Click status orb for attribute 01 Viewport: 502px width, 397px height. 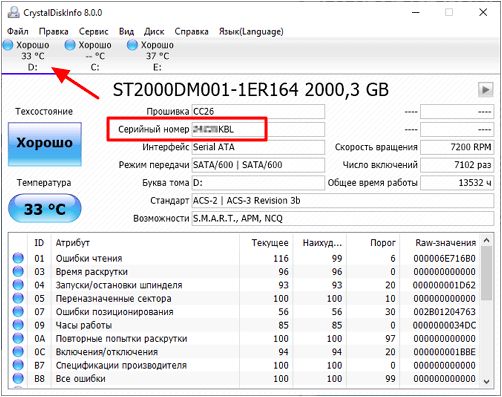18,258
